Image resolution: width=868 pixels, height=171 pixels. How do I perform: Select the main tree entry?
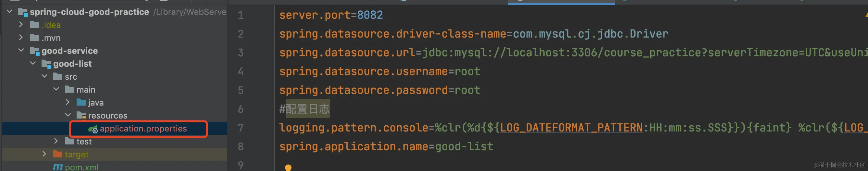click(86, 90)
